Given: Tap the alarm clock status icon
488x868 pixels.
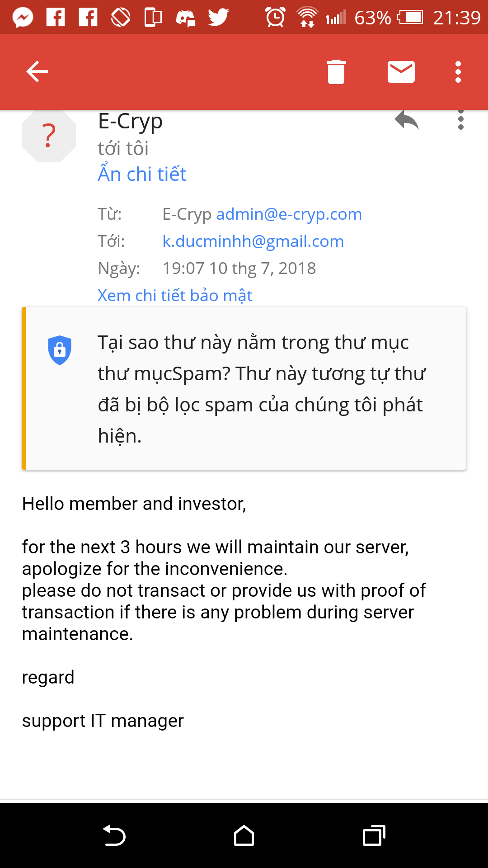Looking at the screenshot, I should [275, 18].
